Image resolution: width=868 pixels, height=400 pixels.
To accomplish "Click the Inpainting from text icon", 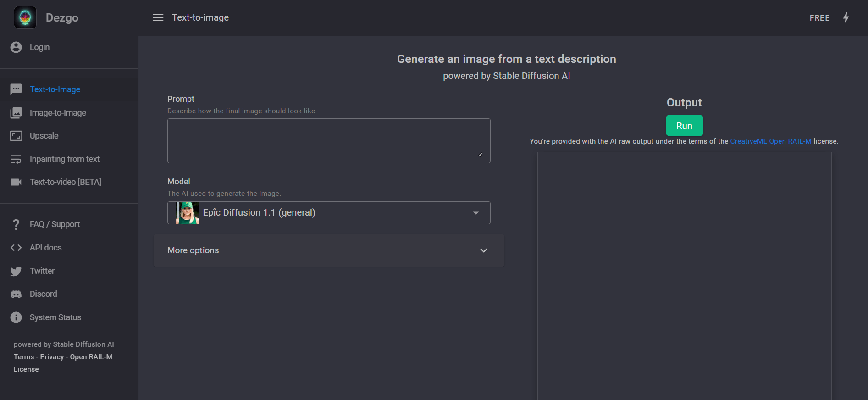I will pyautogui.click(x=16, y=159).
